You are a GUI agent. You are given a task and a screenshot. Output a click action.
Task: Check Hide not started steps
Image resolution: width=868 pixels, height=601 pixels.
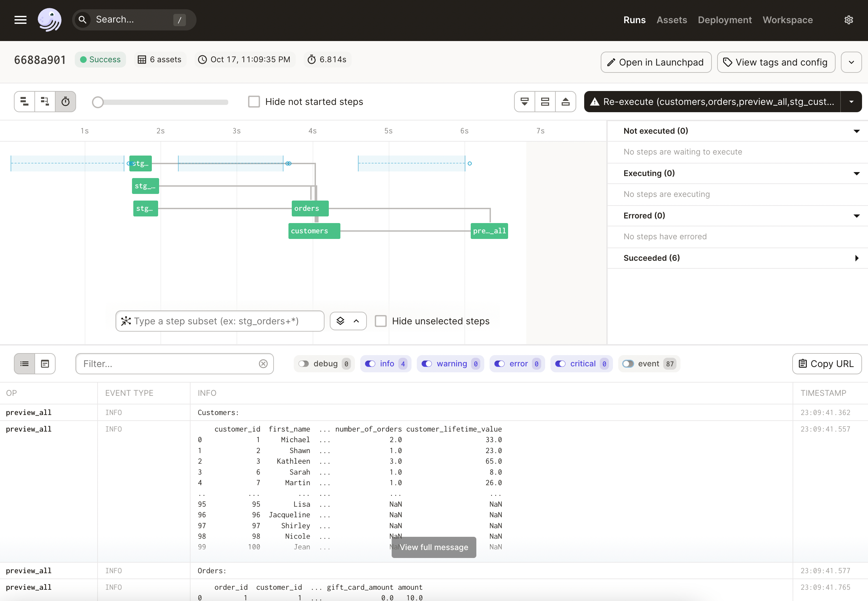[x=254, y=102]
